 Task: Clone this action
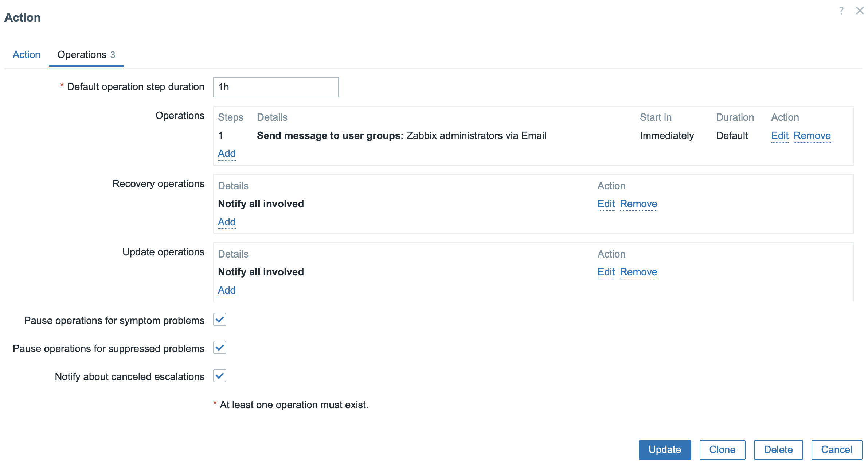[x=722, y=450]
